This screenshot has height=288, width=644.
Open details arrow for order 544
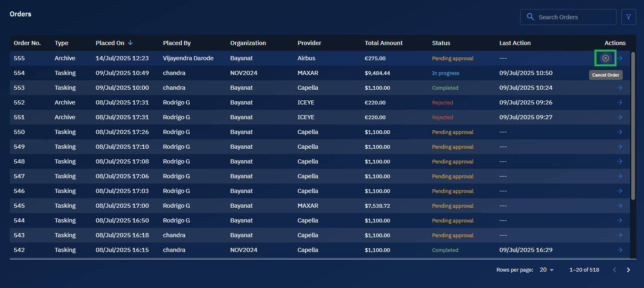pos(620,220)
